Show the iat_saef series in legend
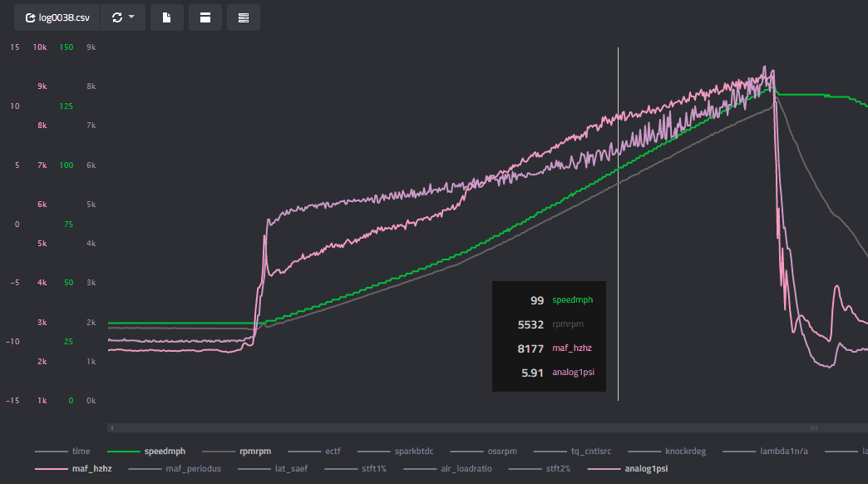 pos(273,468)
